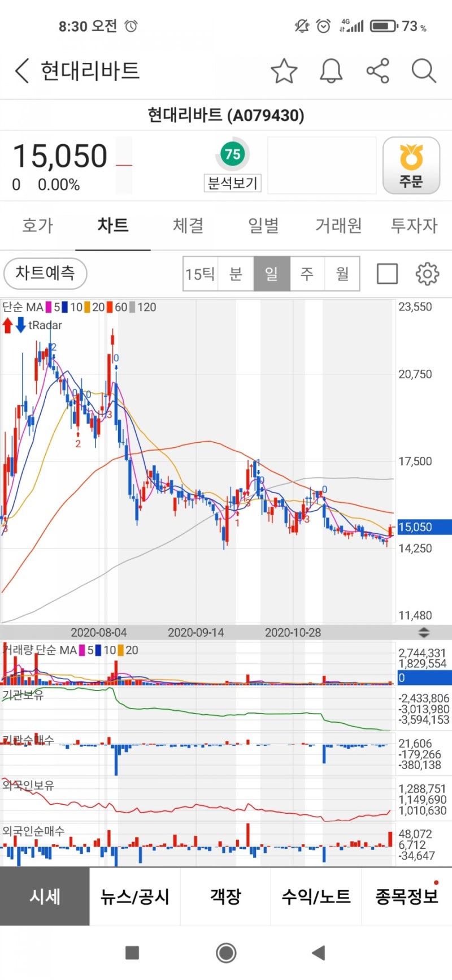
Task: Tap red MA 60 color swatch
Action: click(x=110, y=307)
